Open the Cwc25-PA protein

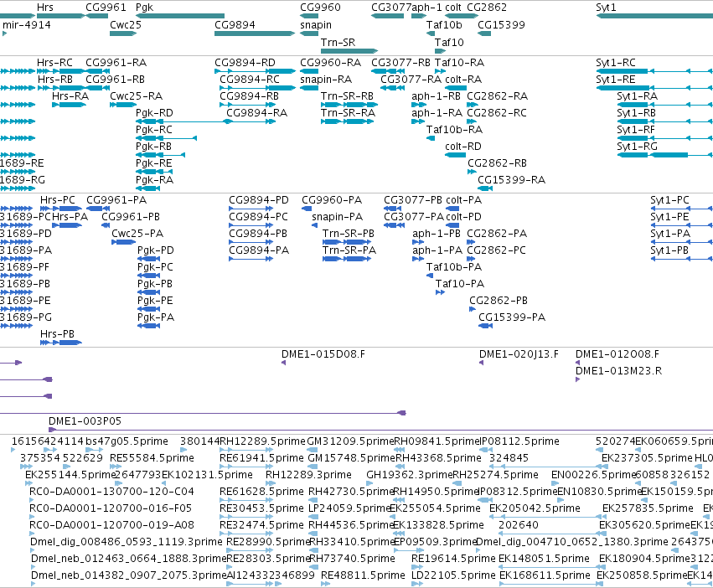pyautogui.click(x=124, y=242)
